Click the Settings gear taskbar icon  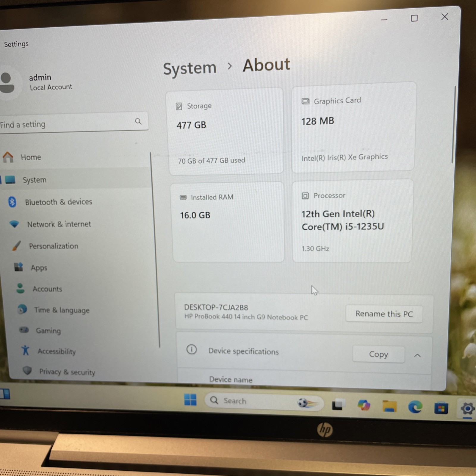coord(467,408)
